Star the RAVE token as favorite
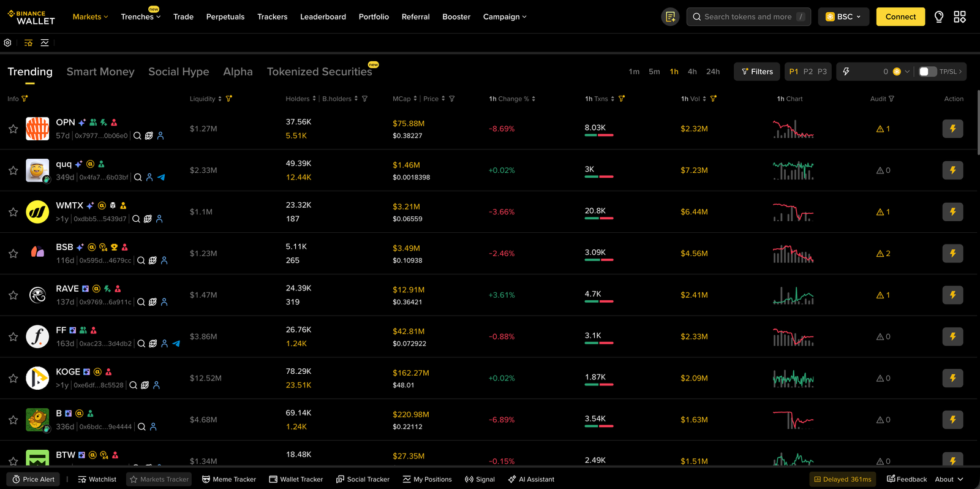The image size is (980, 489). click(13, 295)
